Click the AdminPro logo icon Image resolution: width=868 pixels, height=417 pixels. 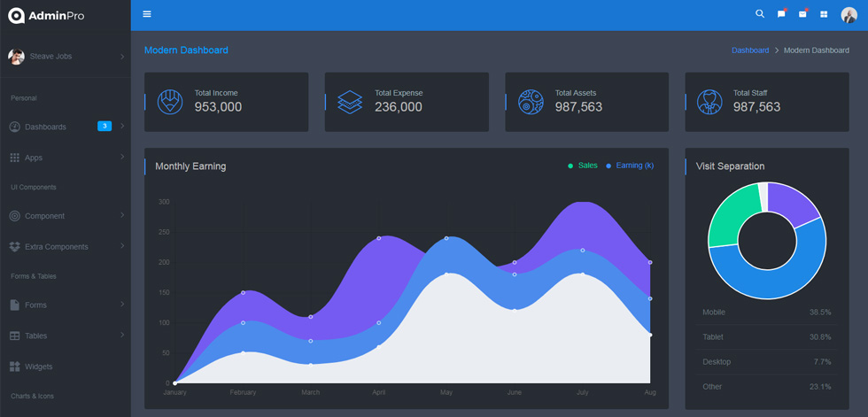tap(16, 15)
